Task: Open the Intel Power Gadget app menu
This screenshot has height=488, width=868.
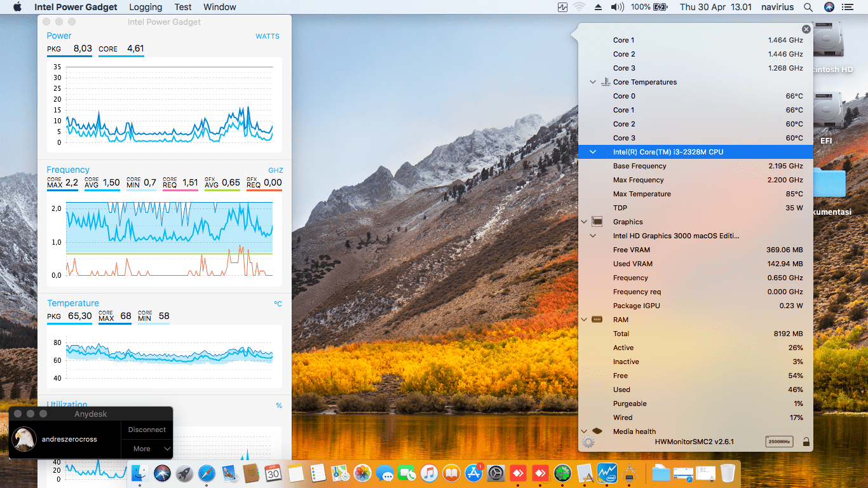Action: (x=76, y=7)
